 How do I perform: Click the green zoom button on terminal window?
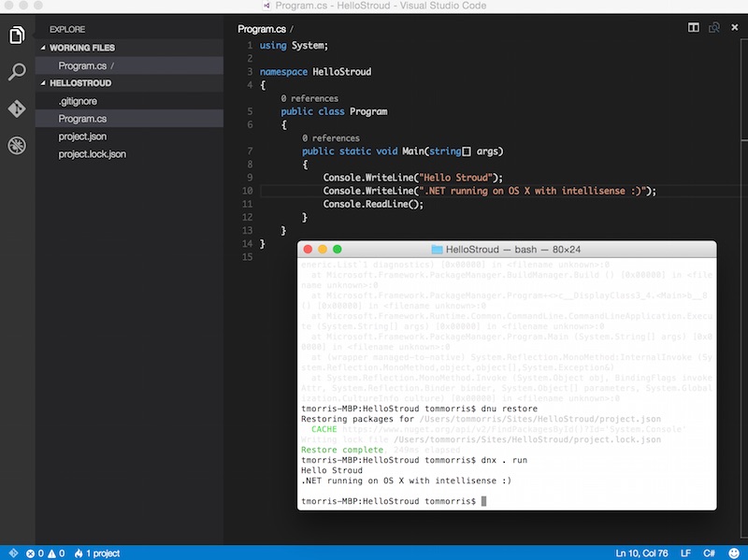(338, 250)
